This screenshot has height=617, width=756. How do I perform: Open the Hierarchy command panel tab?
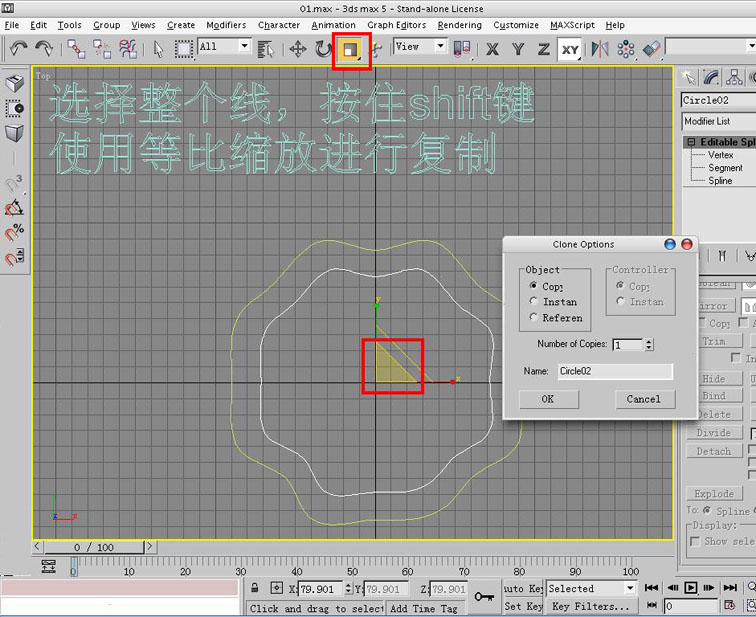click(x=734, y=77)
